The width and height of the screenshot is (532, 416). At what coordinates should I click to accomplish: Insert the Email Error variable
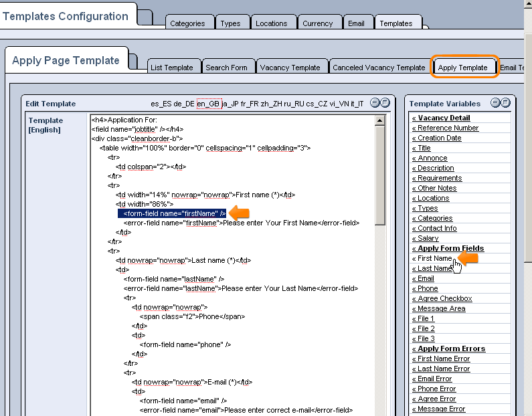click(432, 379)
